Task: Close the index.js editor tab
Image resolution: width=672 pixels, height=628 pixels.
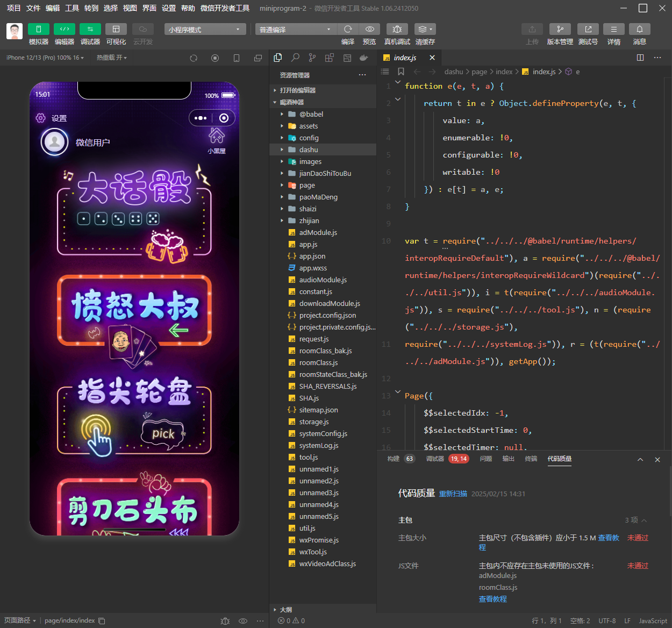Action: pos(432,58)
